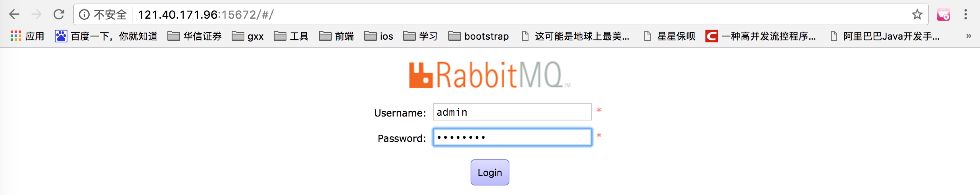Bookmark this page with the star icon
This screenshot has height=195, width=980.
point(917,14)
